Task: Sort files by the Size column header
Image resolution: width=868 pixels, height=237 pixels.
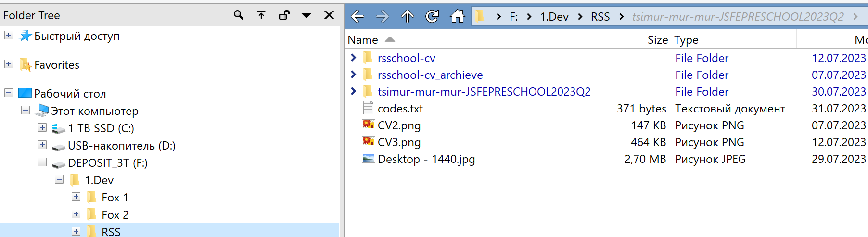Action: point(657,40)
